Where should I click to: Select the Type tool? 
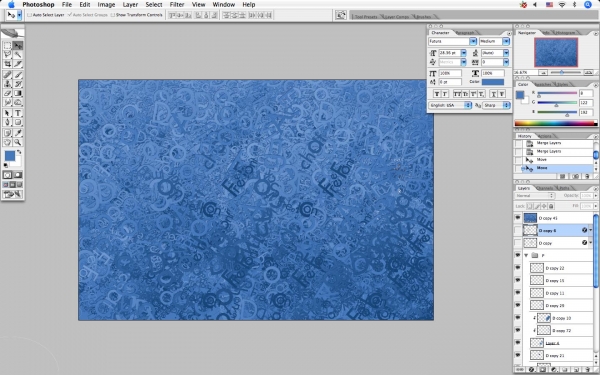18,113
